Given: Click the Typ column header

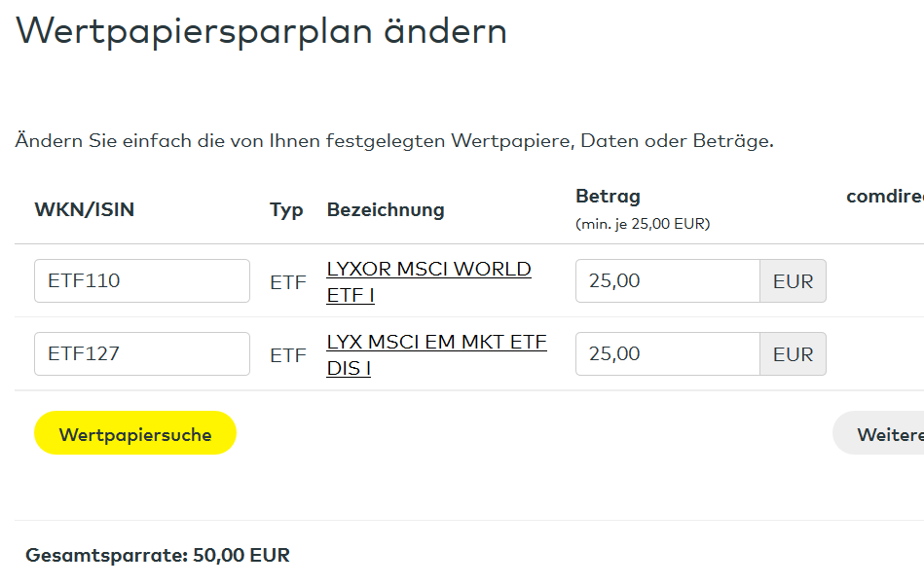Looking at the screenshot, I should point(286,209).
